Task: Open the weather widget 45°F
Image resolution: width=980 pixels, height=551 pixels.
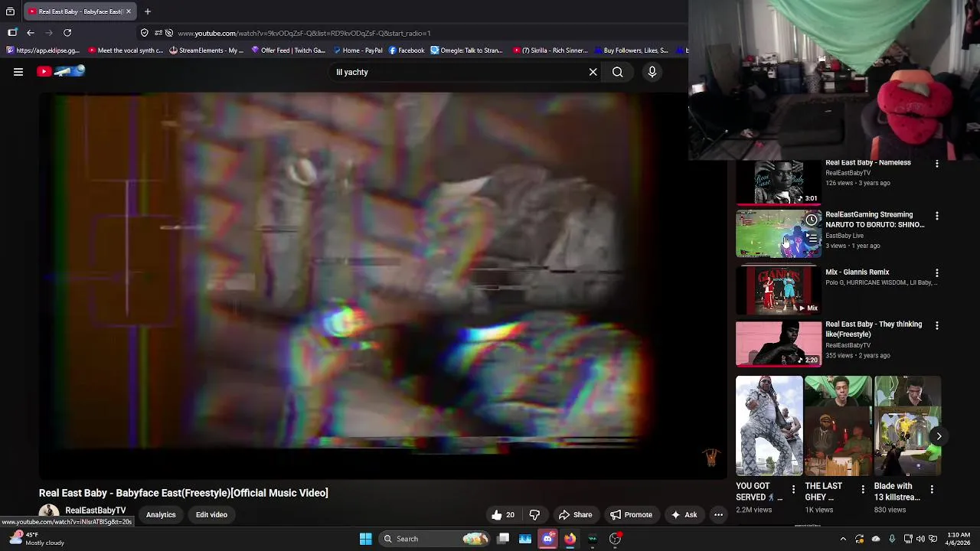Action: [x=38, y=539]
